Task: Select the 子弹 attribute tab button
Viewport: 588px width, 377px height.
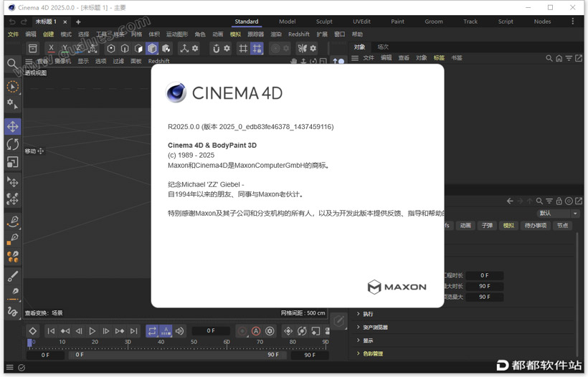Action: pos(487,225)
